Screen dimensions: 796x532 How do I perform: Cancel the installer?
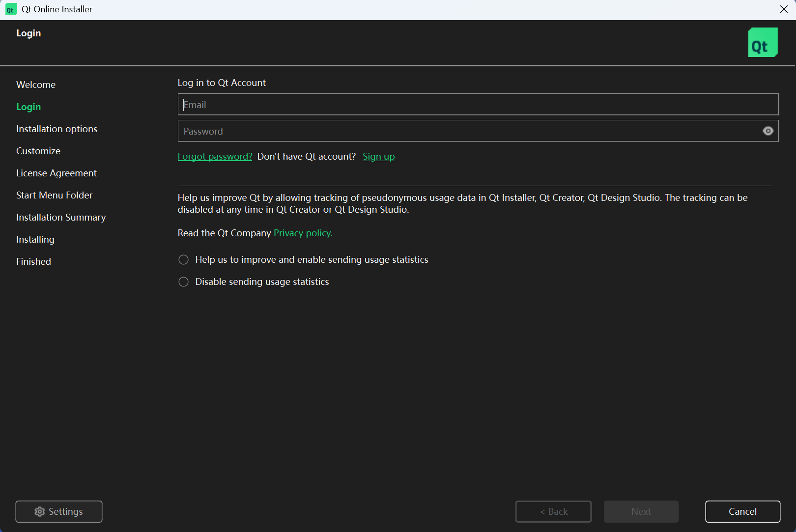click(x=742, y=512)
